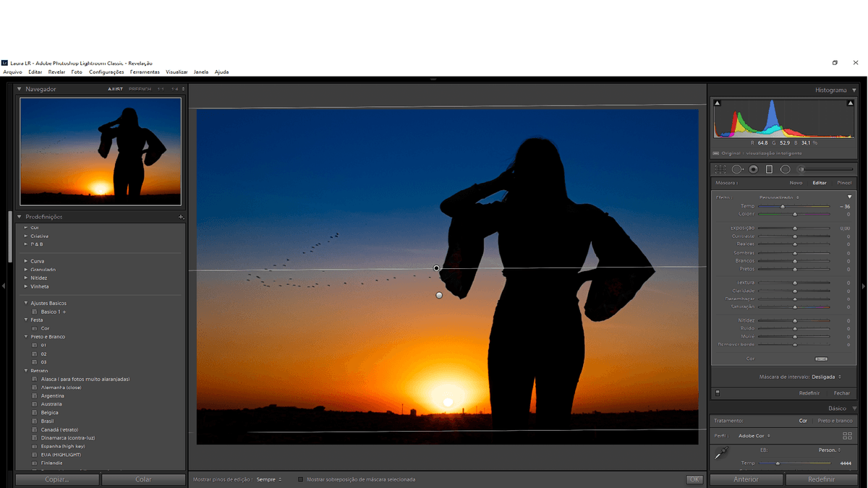Screen dimensions: 868x488
Task: Toggle shadow clipping indicator in histogram
Action: coord(718,103)
